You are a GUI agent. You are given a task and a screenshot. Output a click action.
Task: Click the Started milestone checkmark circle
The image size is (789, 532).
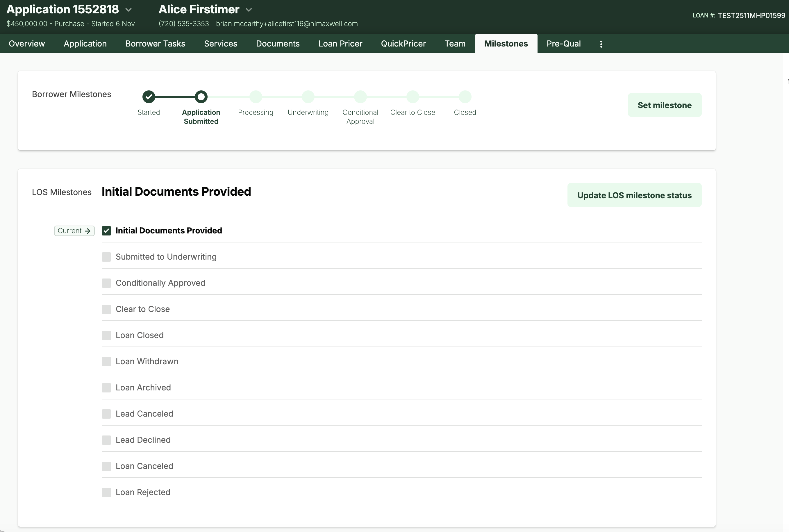pos(149,97)
